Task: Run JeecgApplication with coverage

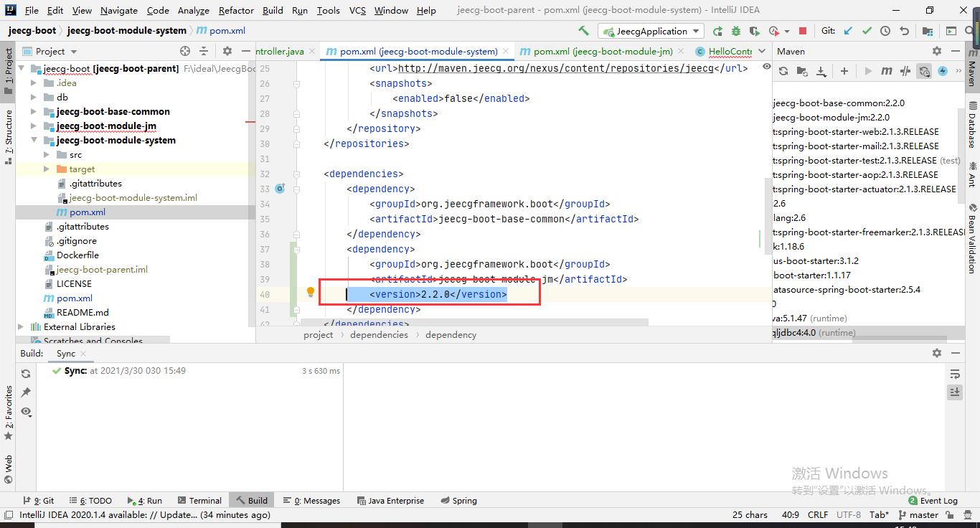Action: coord(754,31)
